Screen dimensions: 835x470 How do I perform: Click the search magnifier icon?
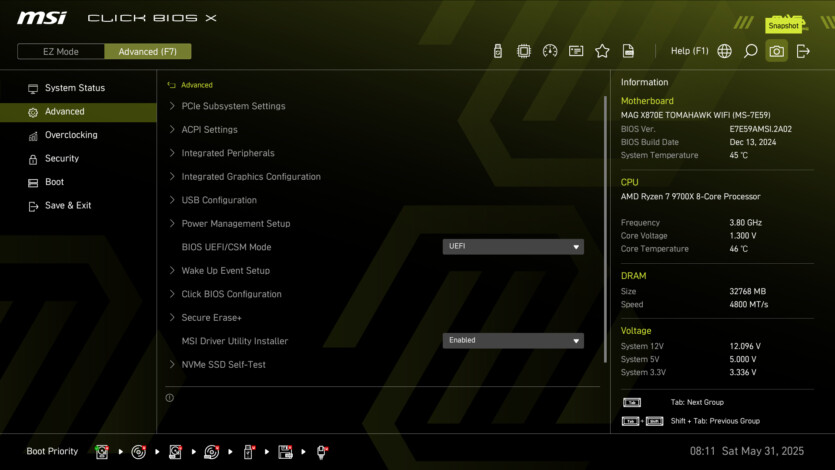[750, 51]
